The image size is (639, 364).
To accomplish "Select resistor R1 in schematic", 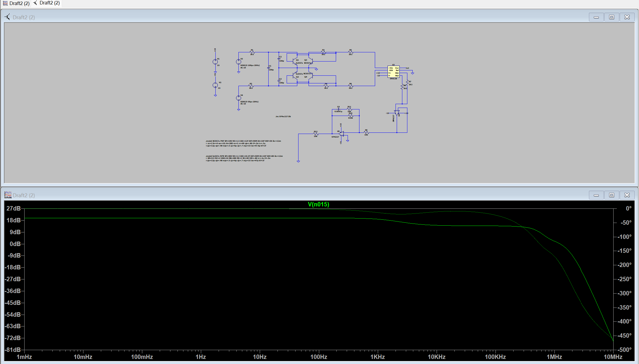I will click(x=252, y=52).
